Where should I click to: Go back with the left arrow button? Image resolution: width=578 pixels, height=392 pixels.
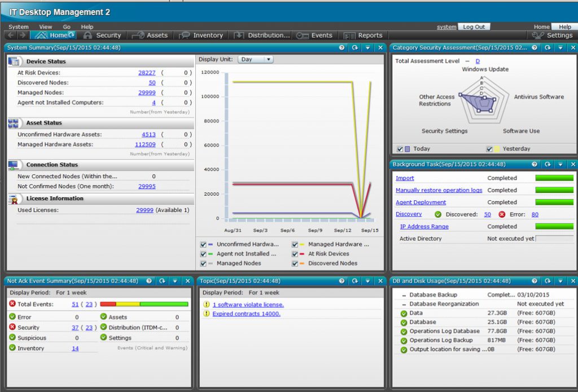[11, 35]
